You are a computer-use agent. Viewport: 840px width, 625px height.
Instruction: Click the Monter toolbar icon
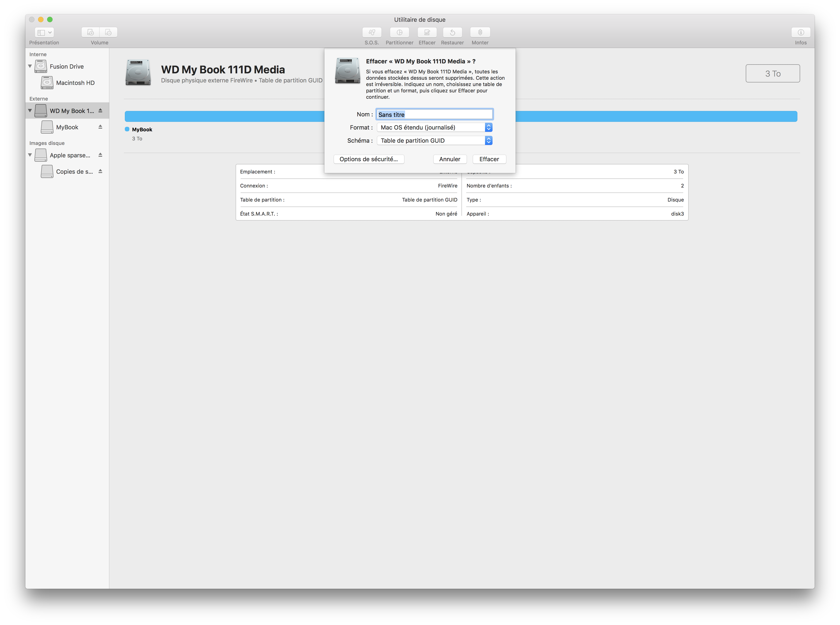[480, 33]
